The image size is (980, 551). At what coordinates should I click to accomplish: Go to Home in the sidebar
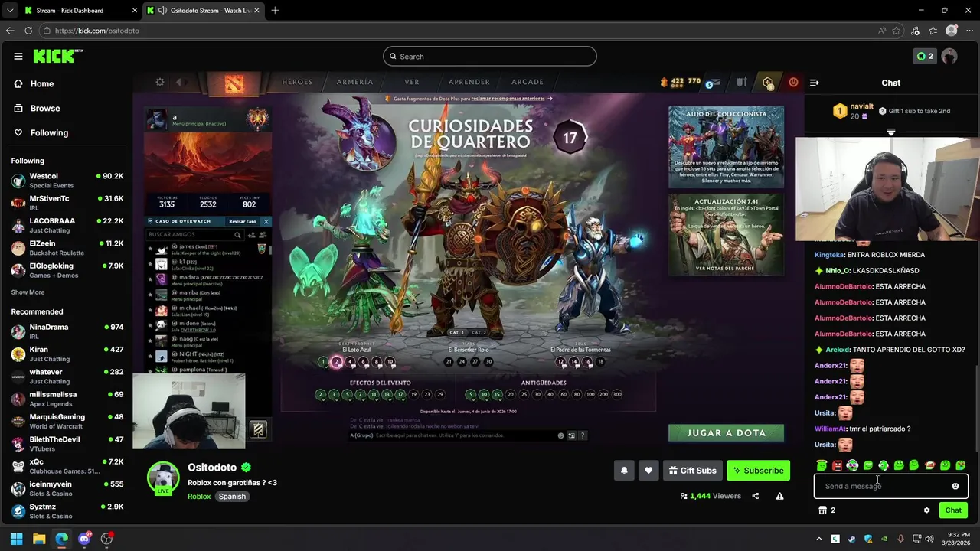[x=34, y=83]
